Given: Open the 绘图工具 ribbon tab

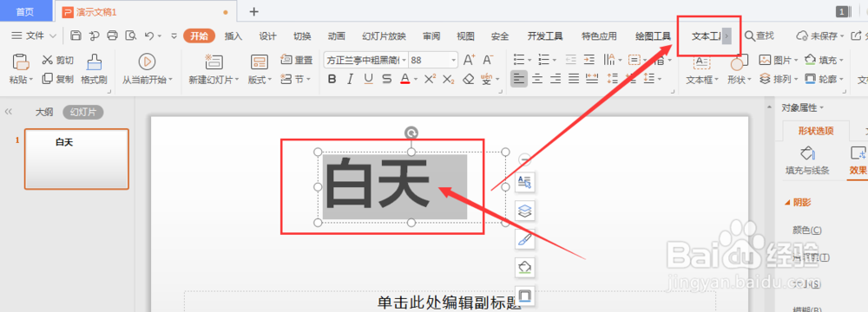Looking at the screenshot, I should pyautogui.click(x=654, y=36).
